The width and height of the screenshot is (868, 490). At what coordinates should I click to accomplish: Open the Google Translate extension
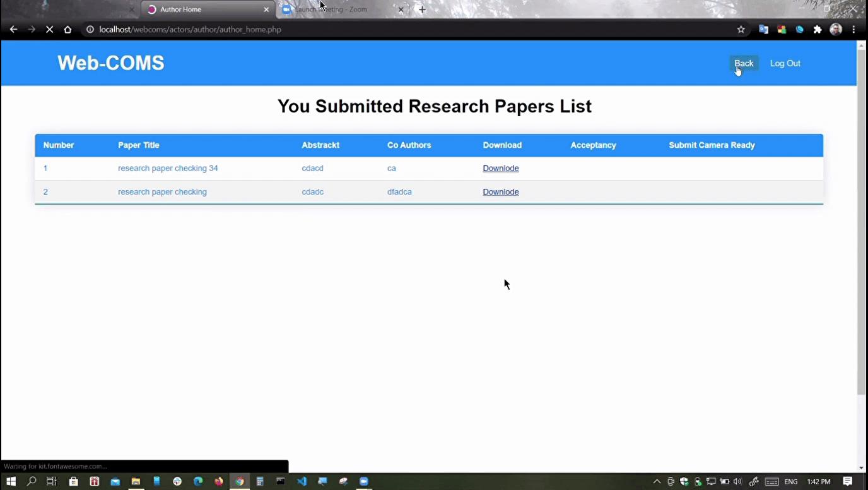coord(763,30)
